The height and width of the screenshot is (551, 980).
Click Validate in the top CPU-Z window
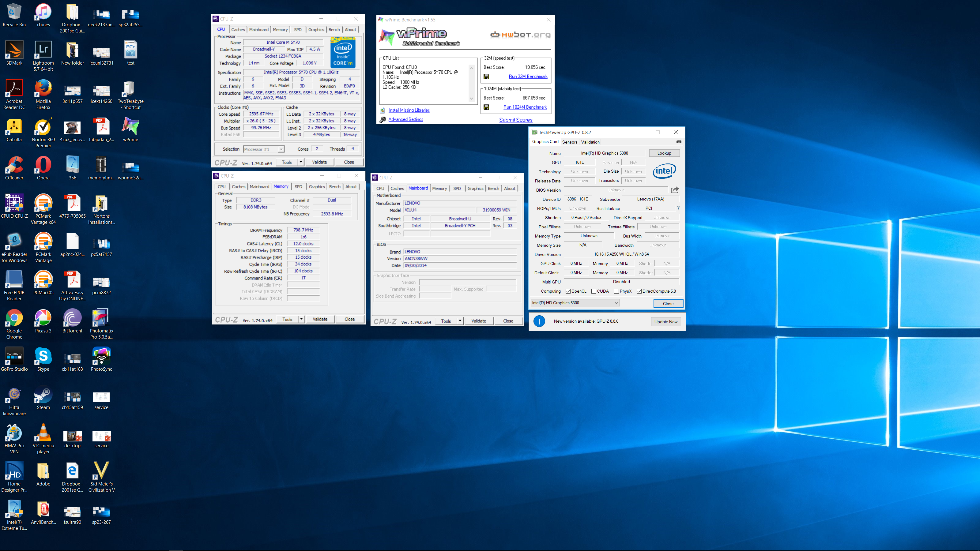coord(319,162)
